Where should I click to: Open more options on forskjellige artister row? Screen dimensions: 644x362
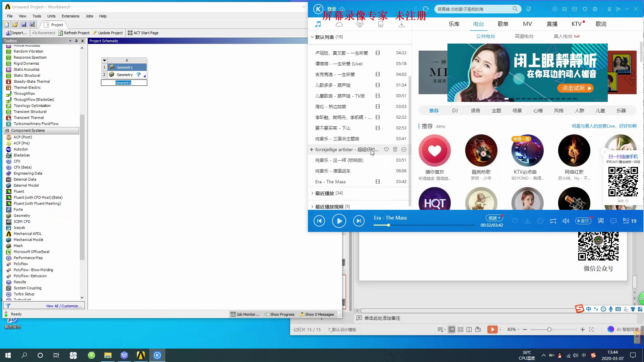pyautogui.click(x=404, y=149)
